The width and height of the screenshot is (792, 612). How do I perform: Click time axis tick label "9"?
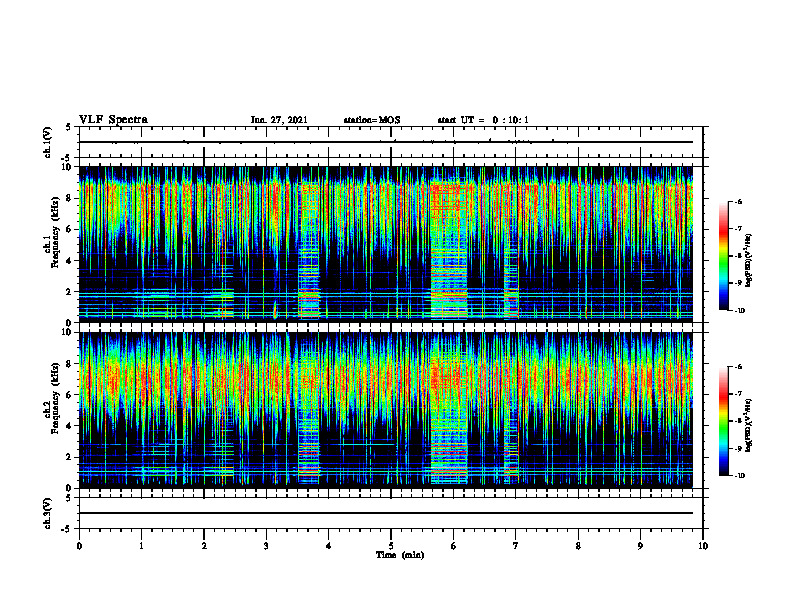pyautogui.click(x=640, y=546)
